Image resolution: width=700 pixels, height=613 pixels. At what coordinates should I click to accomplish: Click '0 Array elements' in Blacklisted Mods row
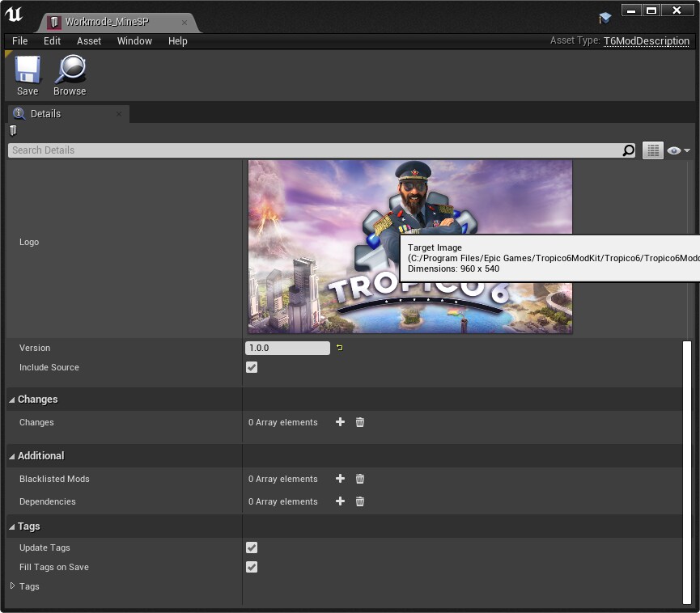[283, 479]
